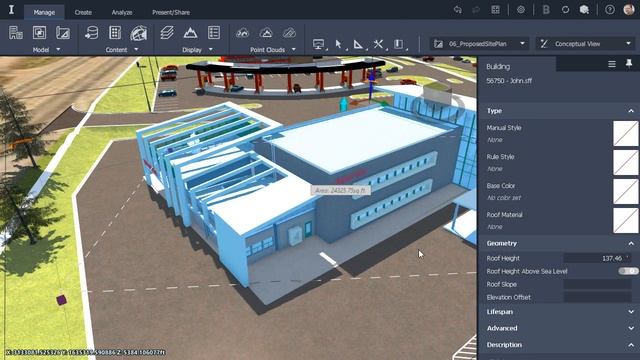Switch to the Create tab
This screenshot has width=640, height=360.
tap(83, 12)
